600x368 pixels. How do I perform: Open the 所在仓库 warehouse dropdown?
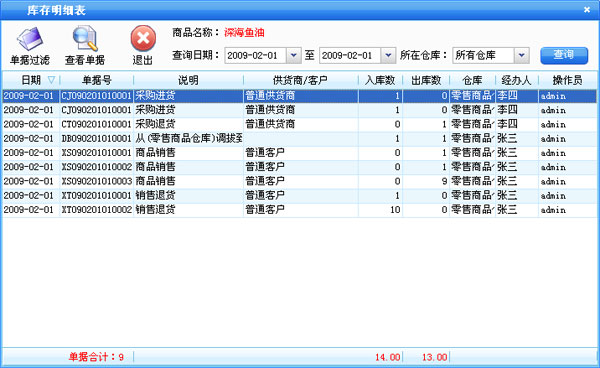[x=522, y=55]
